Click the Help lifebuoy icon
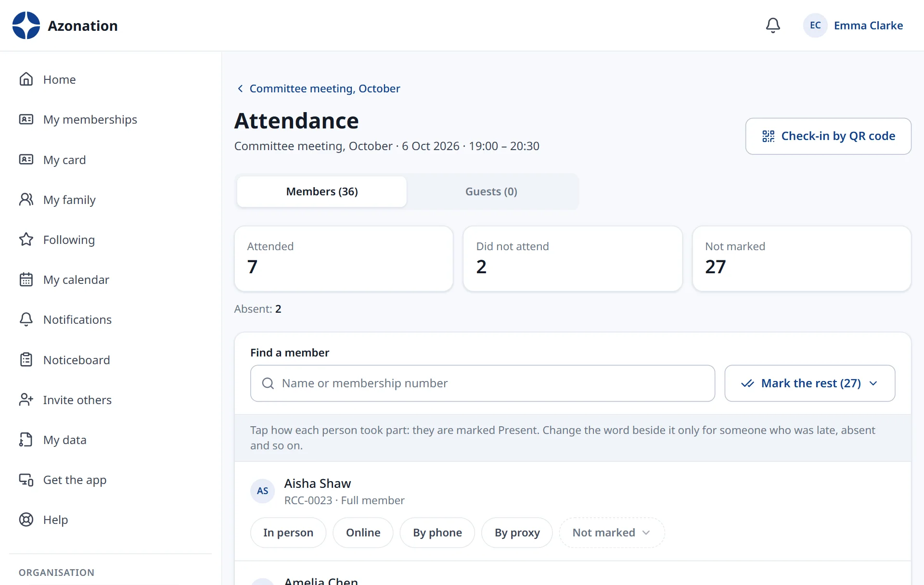 [x=26, y=520]
